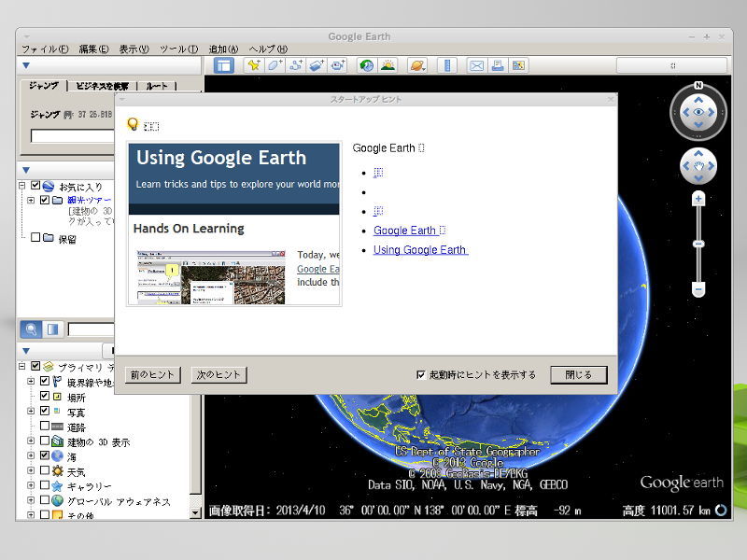Expand the 海 layer tree node
Screen dimensions: 747x560
(x=31, y=455)
